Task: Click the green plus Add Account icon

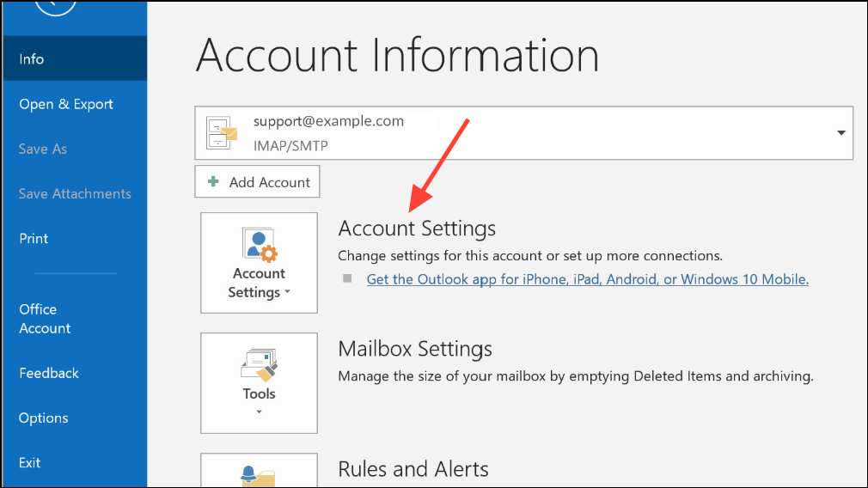Action: tap(213, 181)
